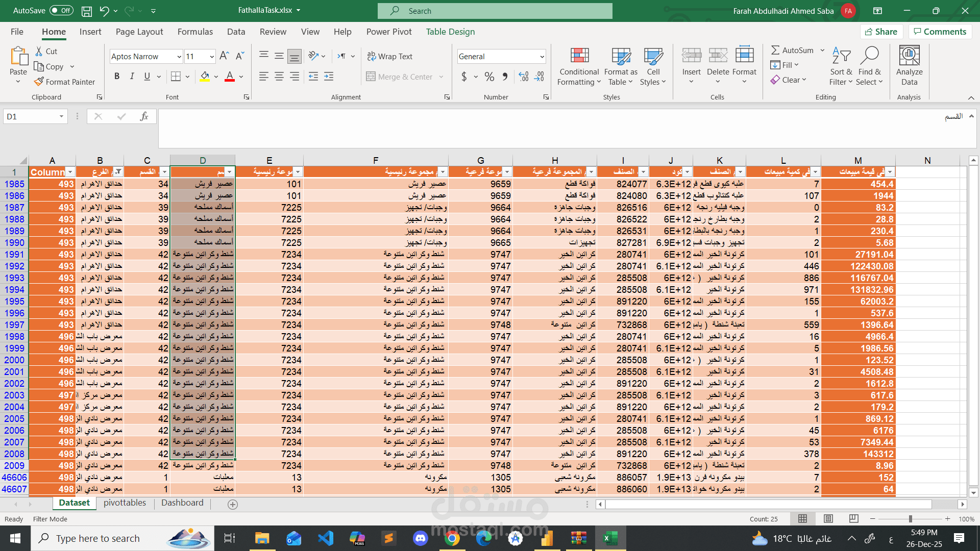Open Conditional Formatting menu
980x551 pixels.
coord(579,66)
